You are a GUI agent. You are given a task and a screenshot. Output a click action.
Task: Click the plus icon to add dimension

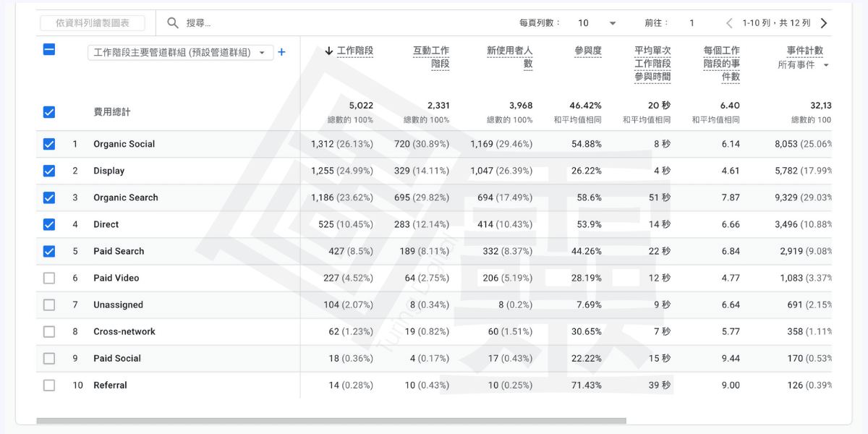(281, 52)
